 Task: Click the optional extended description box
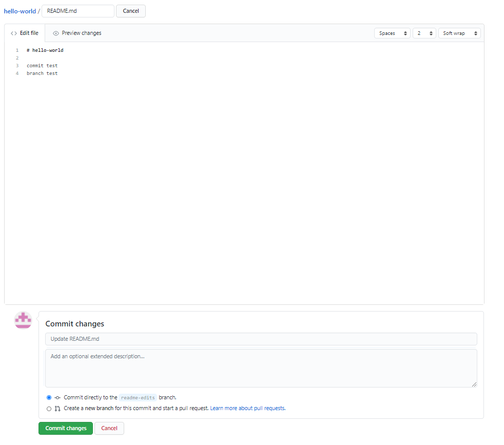261,368
